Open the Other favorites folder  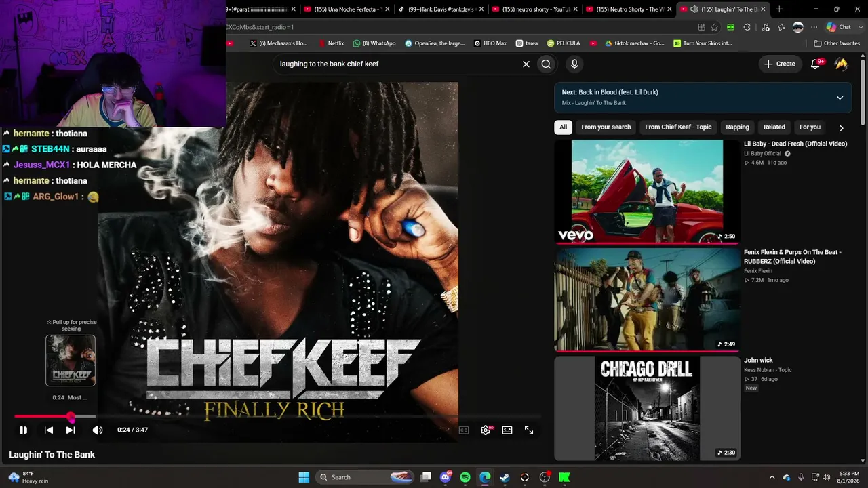pos(837,43)
